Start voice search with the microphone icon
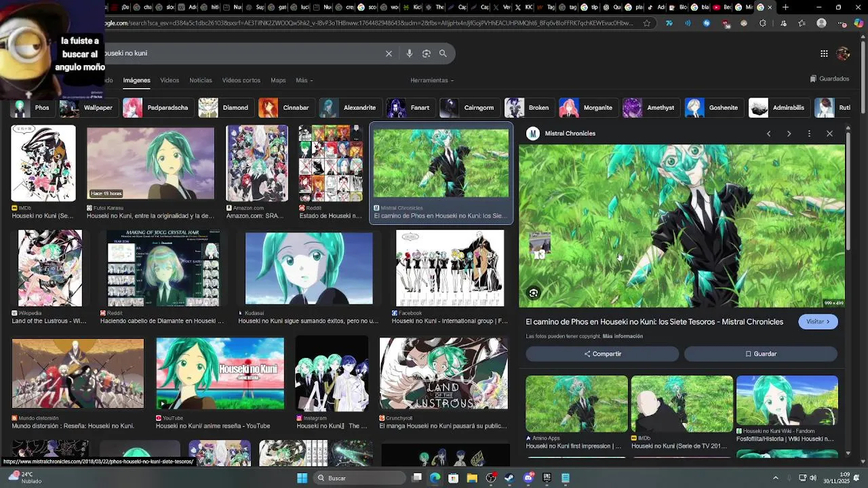The width and height of the screenshot is (868, 488). [x=409, y=54]
